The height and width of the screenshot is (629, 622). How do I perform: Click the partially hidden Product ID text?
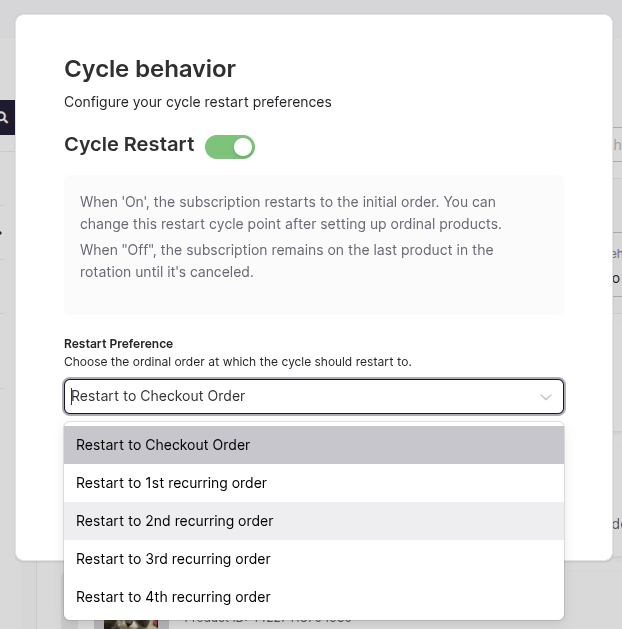tap(267, 619)
